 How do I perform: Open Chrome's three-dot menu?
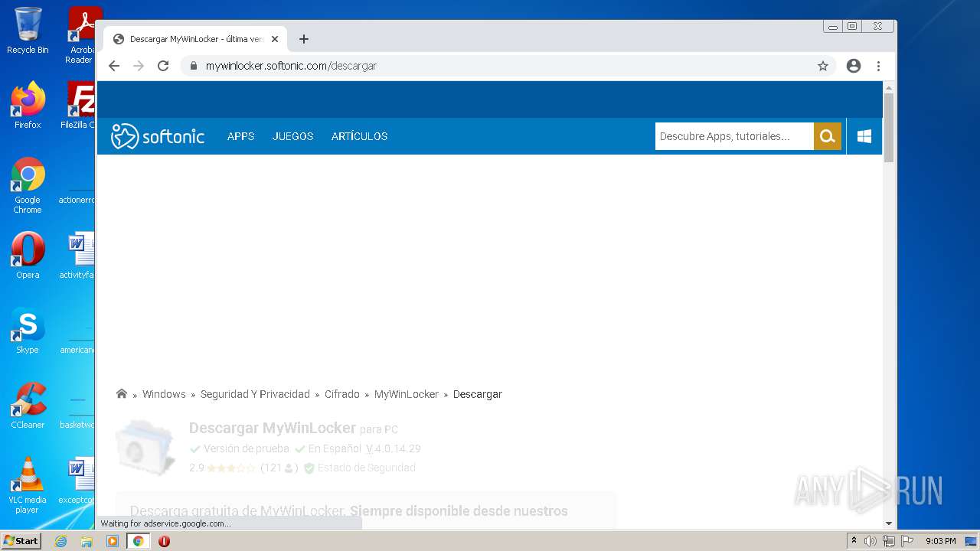pyautogui.click(x=879, y=66)
